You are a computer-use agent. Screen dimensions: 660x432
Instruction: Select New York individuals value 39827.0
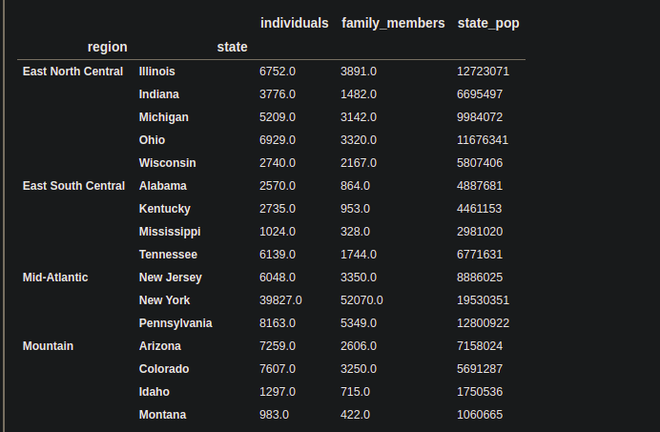tap(281, 300)
